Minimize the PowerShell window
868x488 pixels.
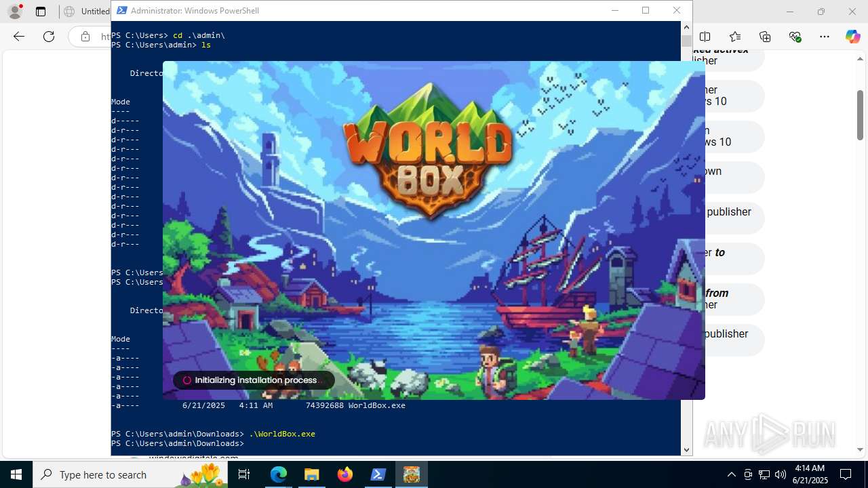[615, 10]
